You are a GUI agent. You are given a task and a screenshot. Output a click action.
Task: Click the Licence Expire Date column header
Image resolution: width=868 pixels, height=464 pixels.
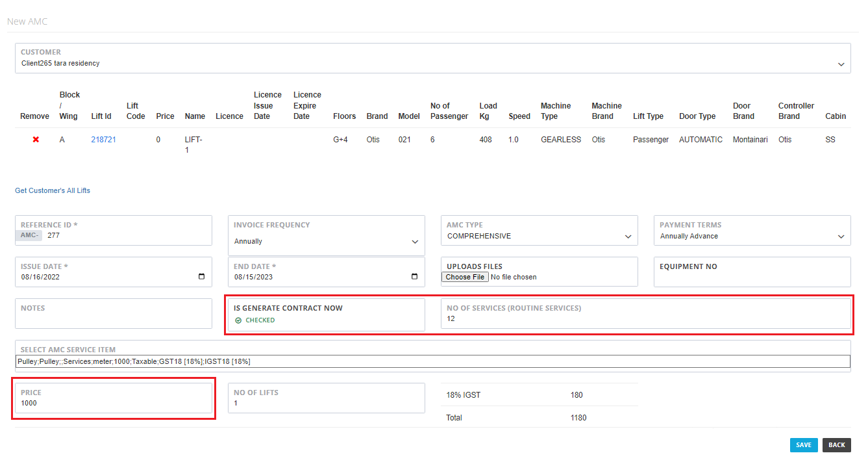coord(307,105)
